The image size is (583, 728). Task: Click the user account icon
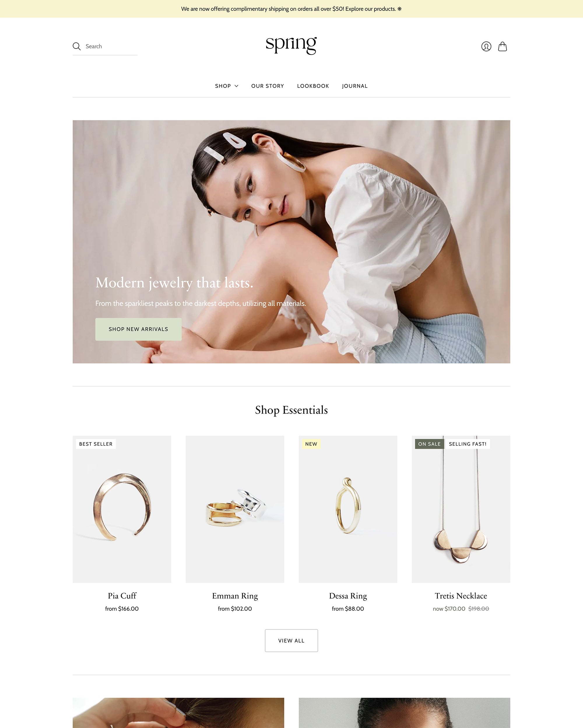pyautogui.click(x=486, y=46)
